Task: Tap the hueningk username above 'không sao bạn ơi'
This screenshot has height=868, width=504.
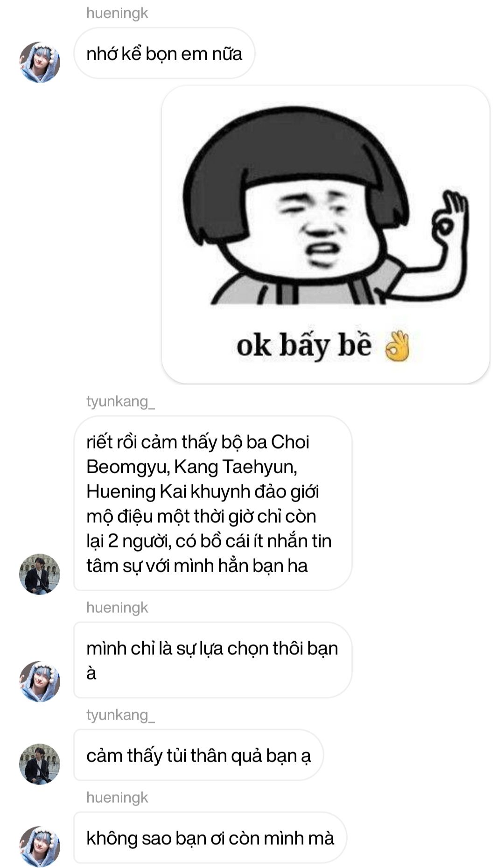Action: [117, 798]
